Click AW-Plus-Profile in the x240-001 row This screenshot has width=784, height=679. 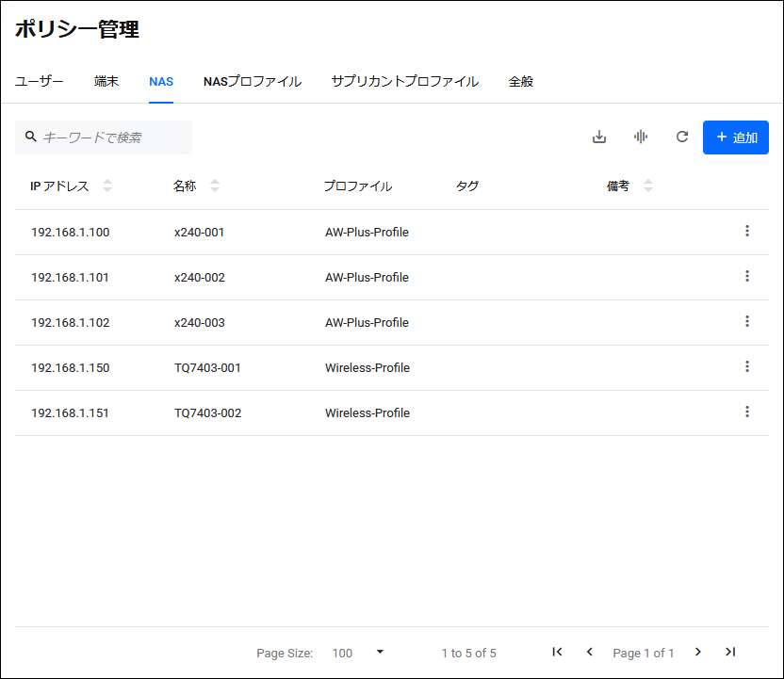[x=367, y=233]
